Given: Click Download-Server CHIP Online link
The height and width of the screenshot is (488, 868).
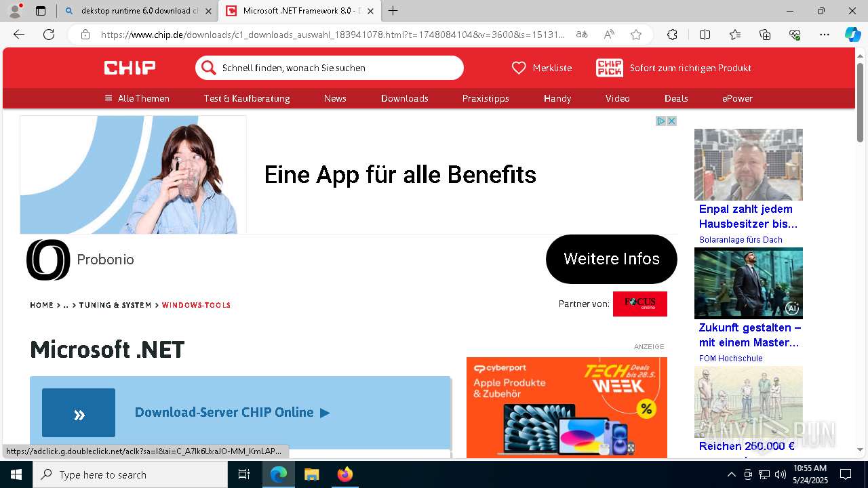Looking at the screenshot, I should pos(232,412).
